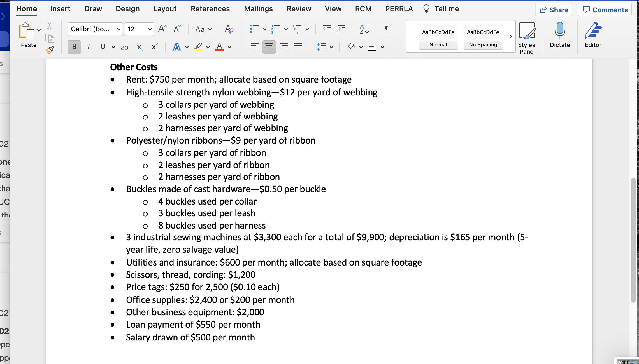Click the Format Painter brush icon

(50, 50)
